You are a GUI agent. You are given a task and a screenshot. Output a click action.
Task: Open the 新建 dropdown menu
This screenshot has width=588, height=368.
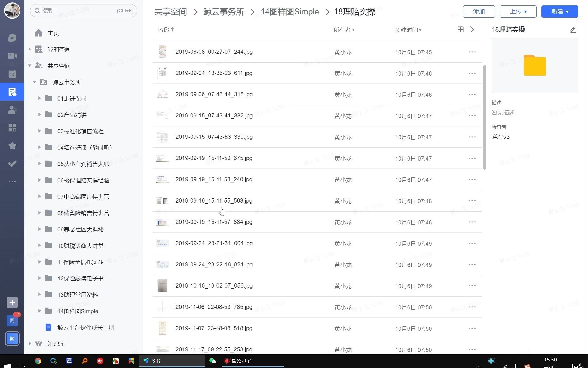tap(559, 11)
